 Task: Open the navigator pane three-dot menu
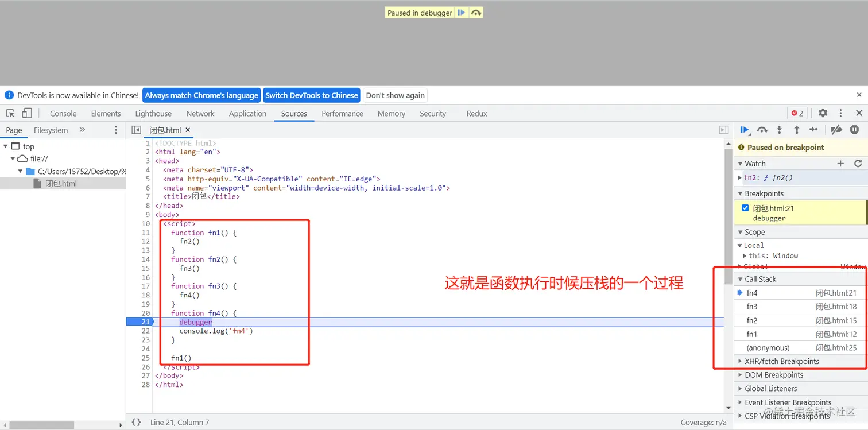[x=116, y=130]
